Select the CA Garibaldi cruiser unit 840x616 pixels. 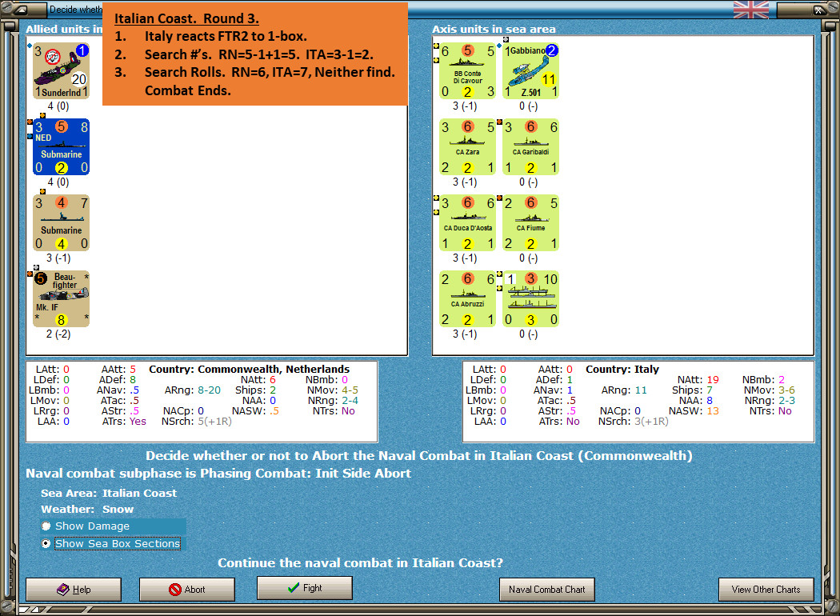(x=531, y=146)
